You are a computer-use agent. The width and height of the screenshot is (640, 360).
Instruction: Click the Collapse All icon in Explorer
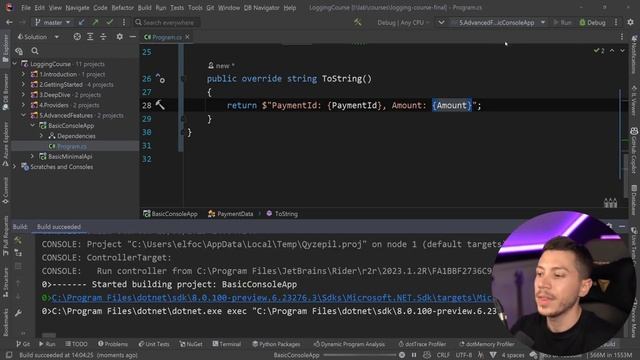(103, 37)
